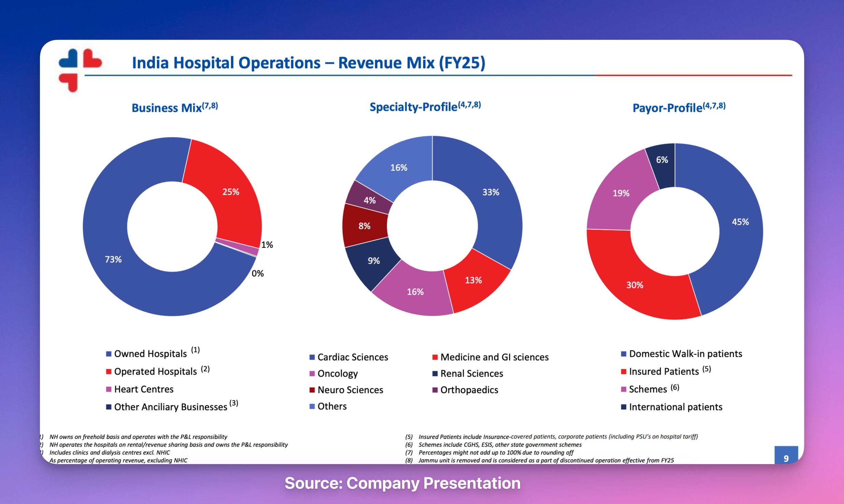This screenshot has height=504, width=844.
Task: Click the 19% Schemes pink slice
Action: [x=621, y=193]
